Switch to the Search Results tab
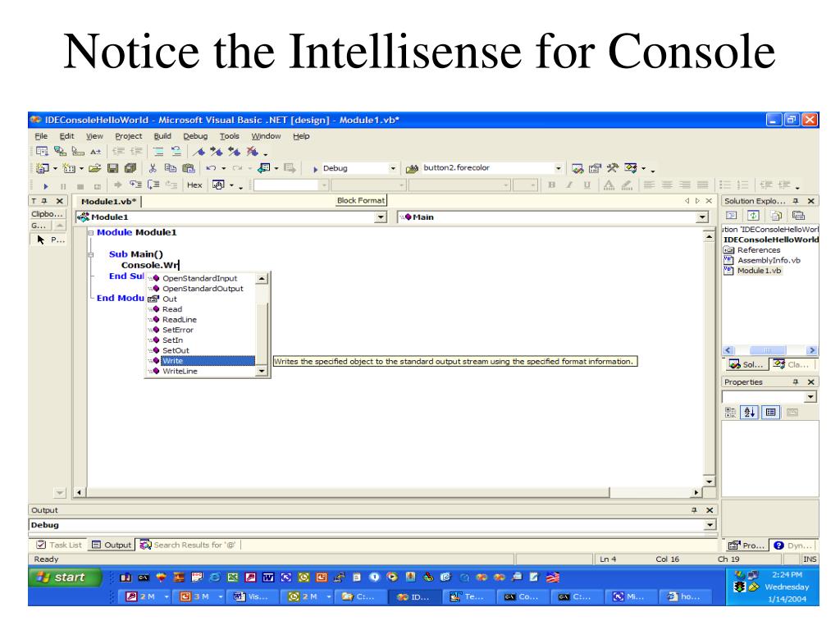The height and width of the screenshot is (630, 840). coord(188,545)
